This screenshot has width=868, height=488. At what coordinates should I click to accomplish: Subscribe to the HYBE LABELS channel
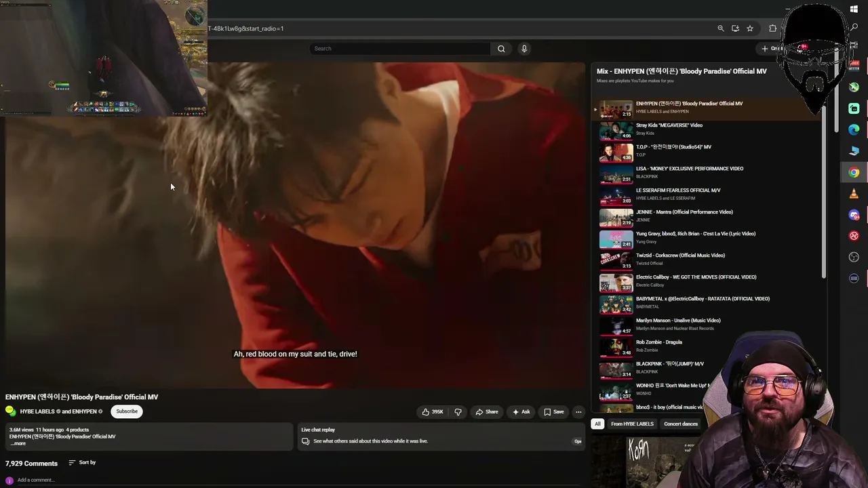coord(127,411)
